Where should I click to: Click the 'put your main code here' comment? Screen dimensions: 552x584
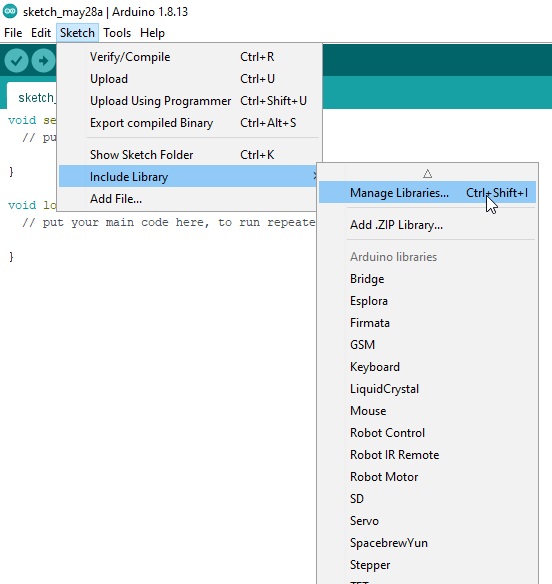[x=169, y=222]
